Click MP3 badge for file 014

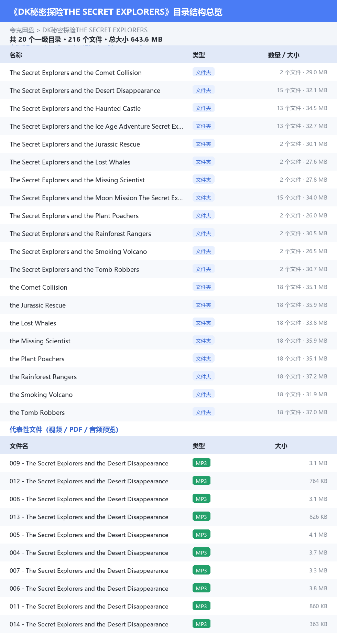click(x=202, y=624)
